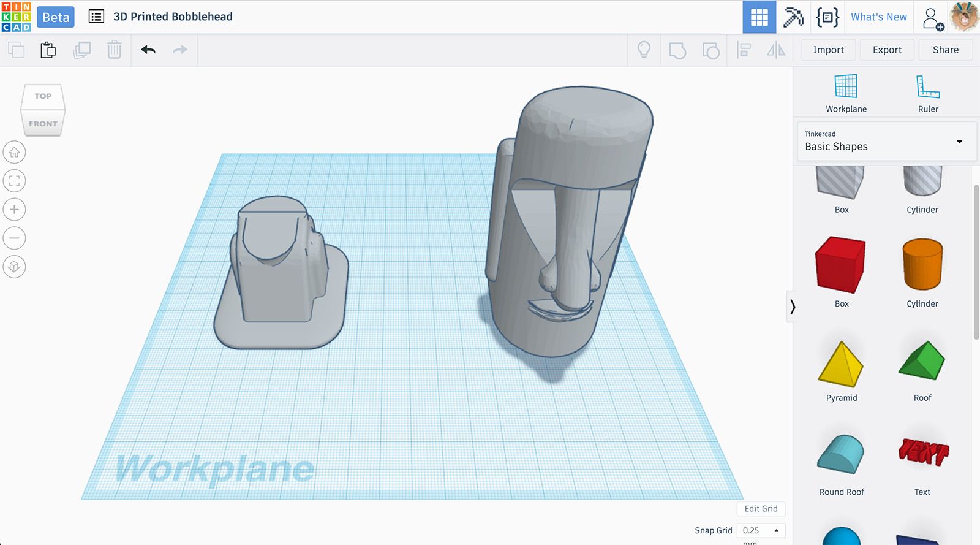Screen dimensions: 980x545
Task: Open What's New menu
Action: pos(878,17)
